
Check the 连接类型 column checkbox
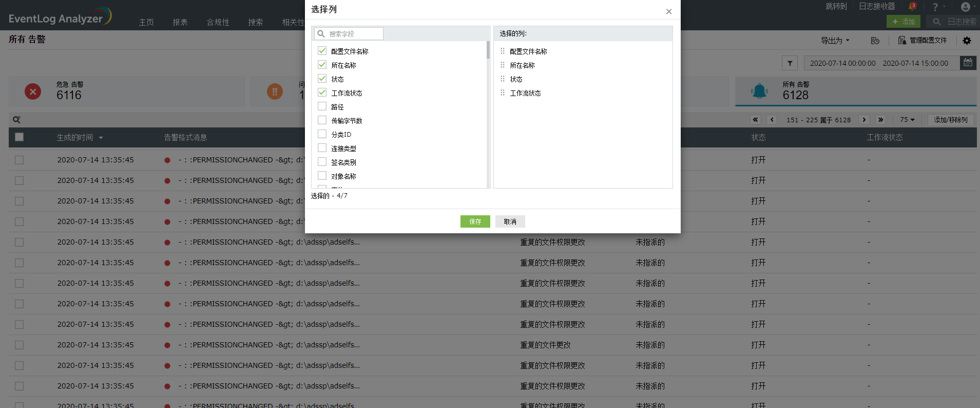[x=322, y=147]
